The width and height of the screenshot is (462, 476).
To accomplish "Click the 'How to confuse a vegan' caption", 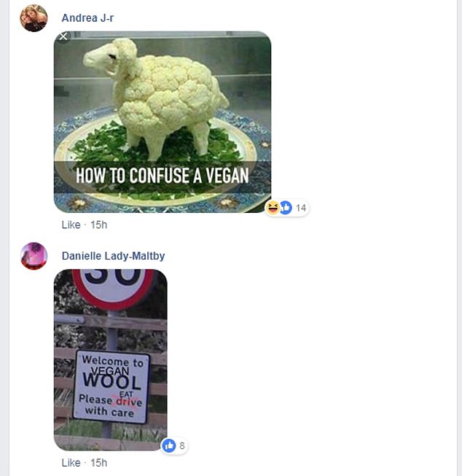I will (x=163, y=176).
